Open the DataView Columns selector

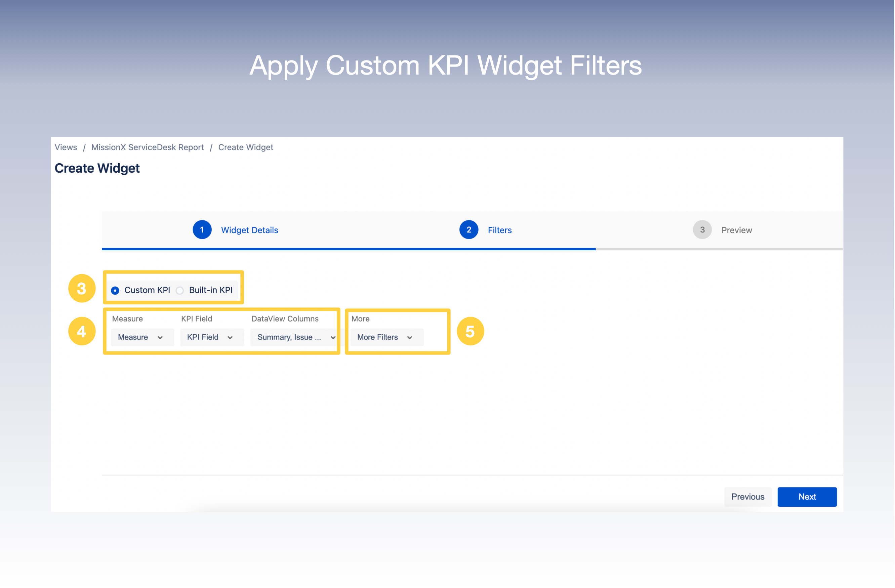tap(294, 337)
